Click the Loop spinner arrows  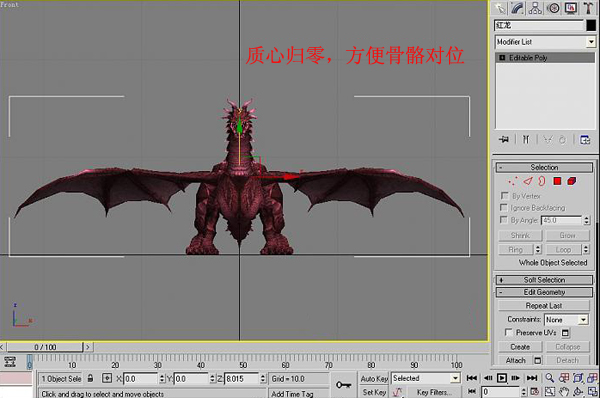tap(586, 250)
